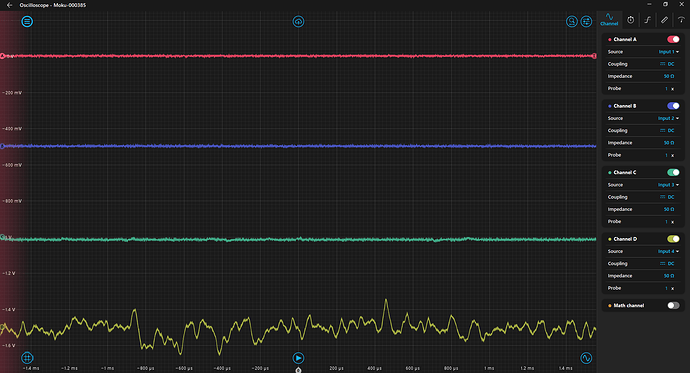The height and width of the screenshot is (373, 690).
Task: Select the Channel tab
Action: tap(609, 20)
